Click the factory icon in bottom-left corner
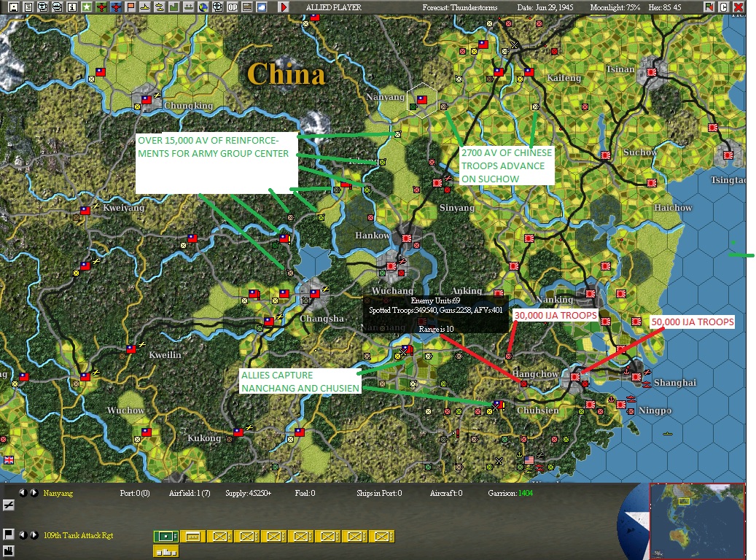756x560 pixels. tap(9, 551)
